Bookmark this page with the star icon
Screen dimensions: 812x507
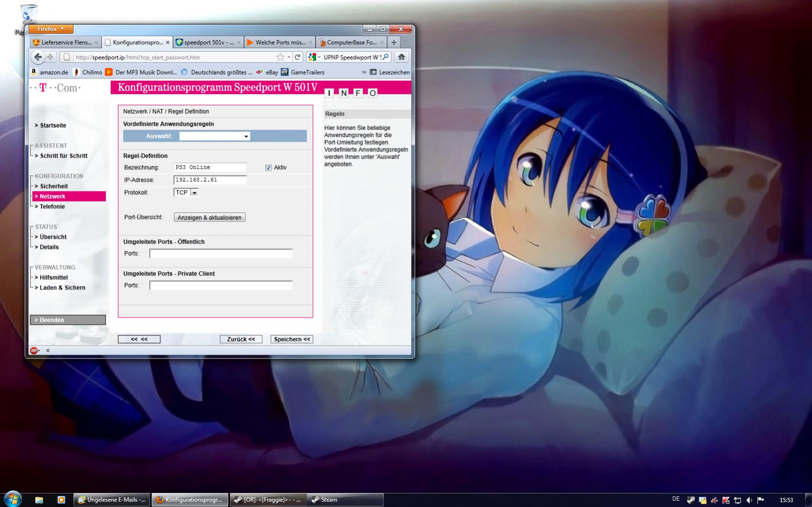280,57
